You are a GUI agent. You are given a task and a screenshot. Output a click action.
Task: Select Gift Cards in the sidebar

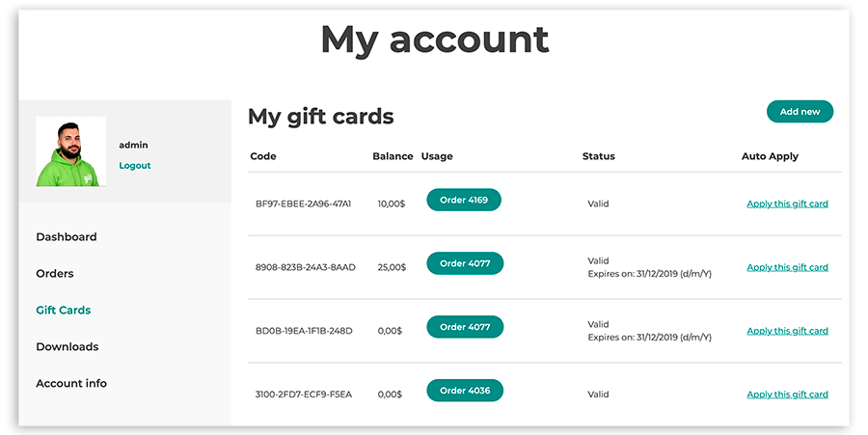click(x=63, y=310)
